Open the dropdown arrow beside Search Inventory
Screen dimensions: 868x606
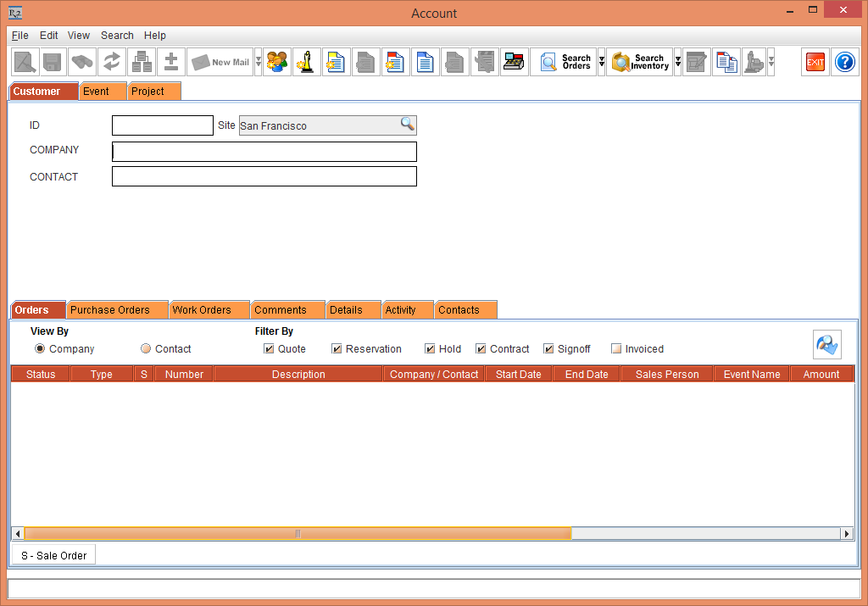point(676,61)
